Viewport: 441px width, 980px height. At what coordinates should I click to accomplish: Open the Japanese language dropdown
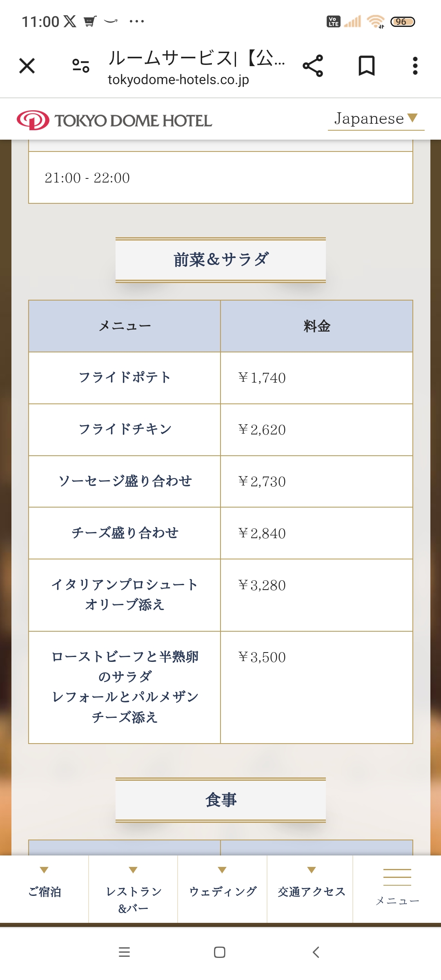[376, 119]
